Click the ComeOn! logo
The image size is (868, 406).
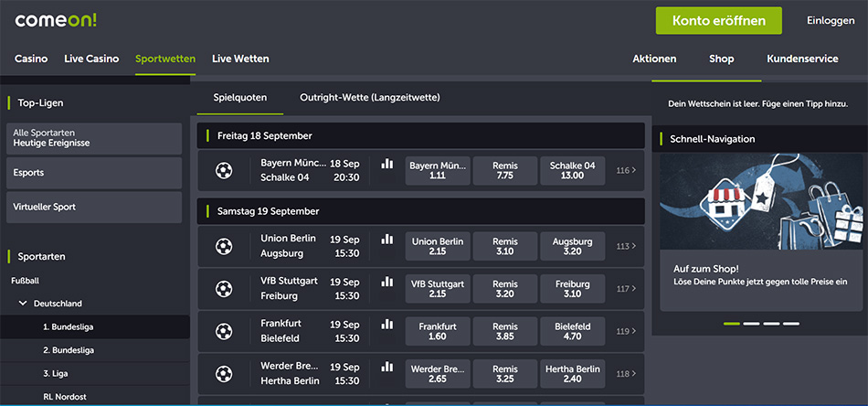click(56, 20)
